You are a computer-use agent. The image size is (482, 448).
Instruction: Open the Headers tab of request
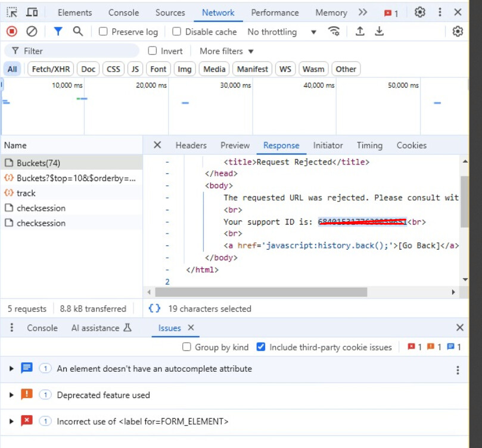(x=191, y=145)
